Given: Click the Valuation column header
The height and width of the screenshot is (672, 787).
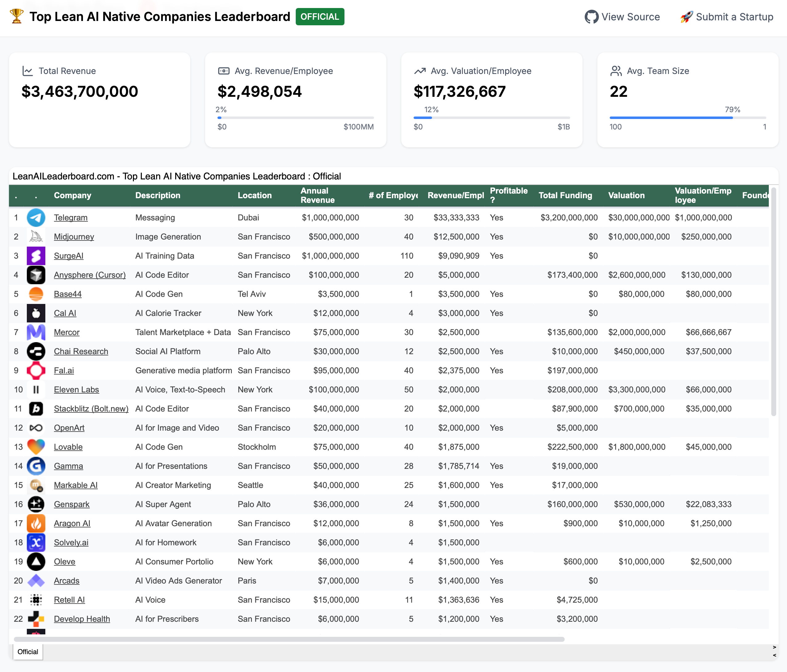Looking at the screenshot, I should pyautogui.click(x=626, y=195).
